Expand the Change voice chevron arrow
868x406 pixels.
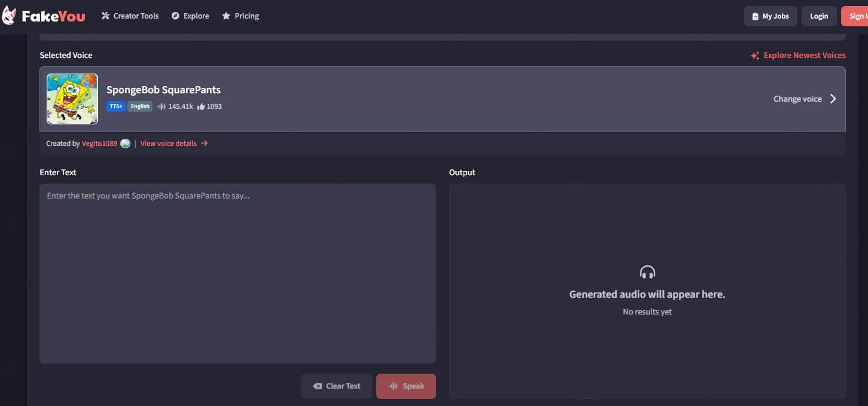(833, 99)
